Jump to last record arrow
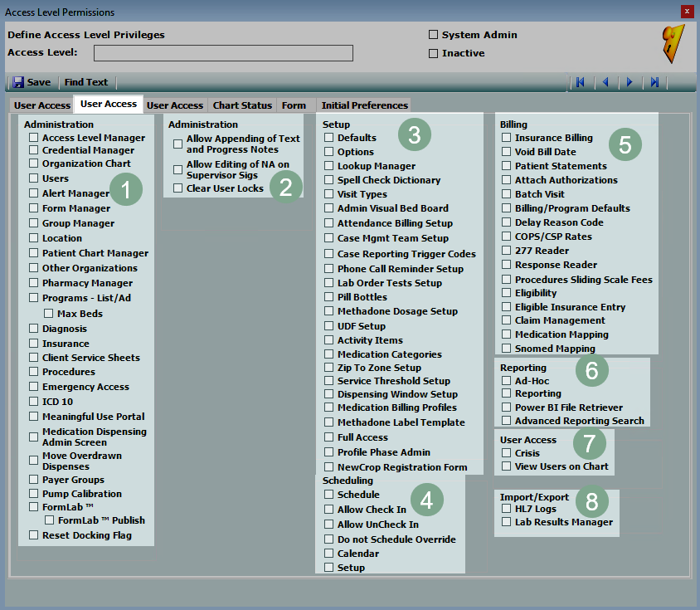This screenshot has height=610, width=700. click(654, 82)
